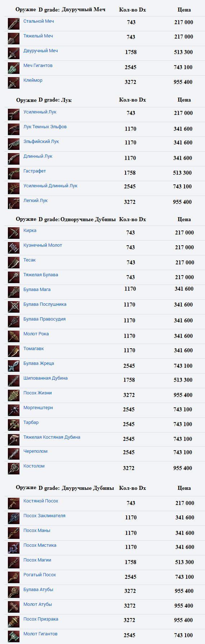This screenshot has width=205, height=644.
Task: Open the Посох Заклинателя link
Action: (45, 516)
